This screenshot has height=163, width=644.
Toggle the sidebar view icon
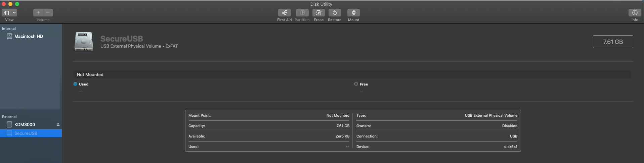(x=6, y=13)
